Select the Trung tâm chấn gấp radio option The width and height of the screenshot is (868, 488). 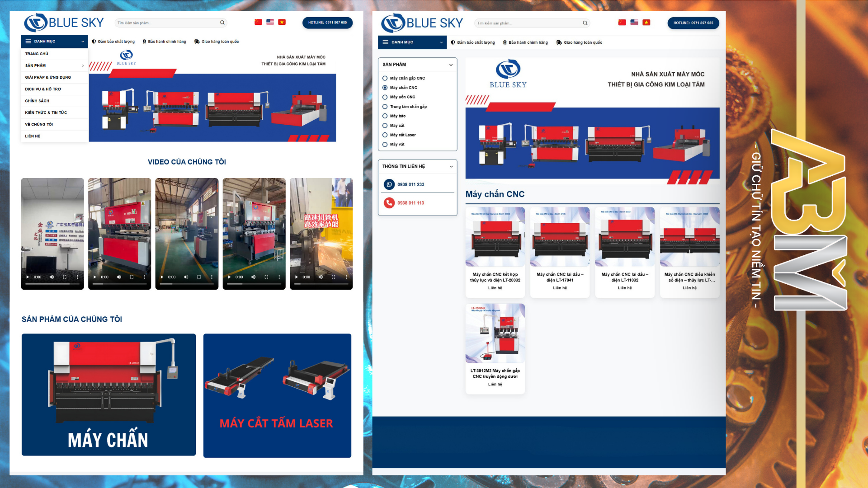pos(385,107)
